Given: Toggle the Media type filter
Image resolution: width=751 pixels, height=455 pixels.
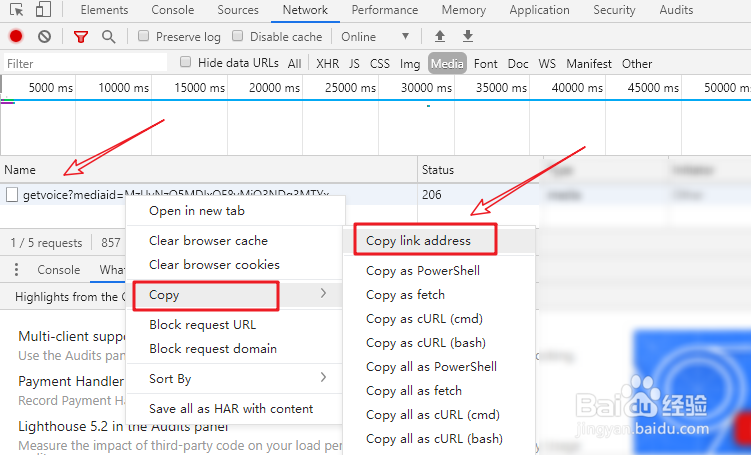Looking at the screenshot, I should [x=447, y=64].
